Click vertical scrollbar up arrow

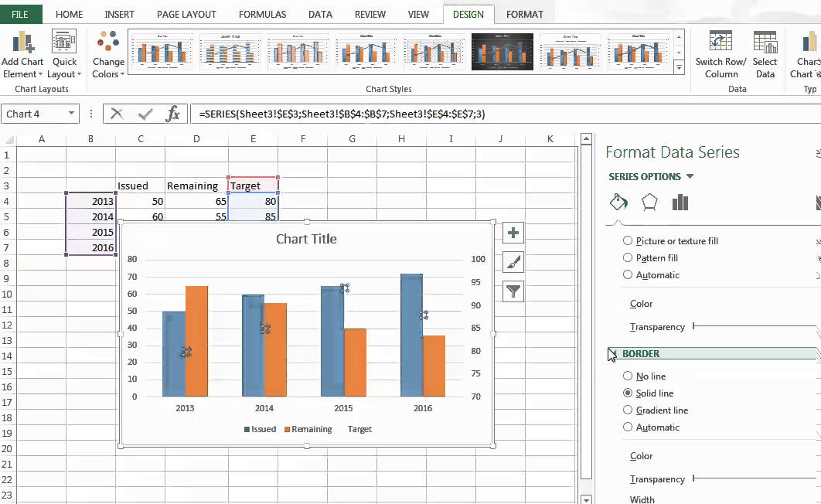click(x=587, y=139)
